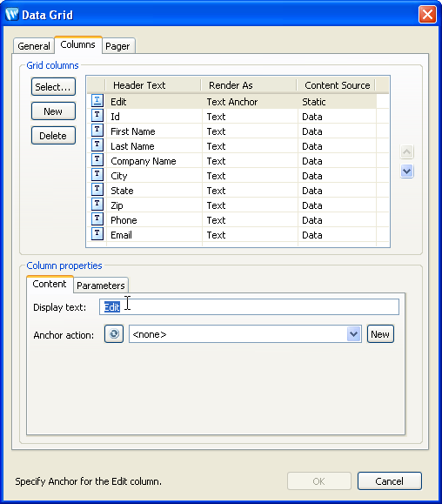Click the text type icon beside Id
The image size is (442, 504).
coord(97,115)
